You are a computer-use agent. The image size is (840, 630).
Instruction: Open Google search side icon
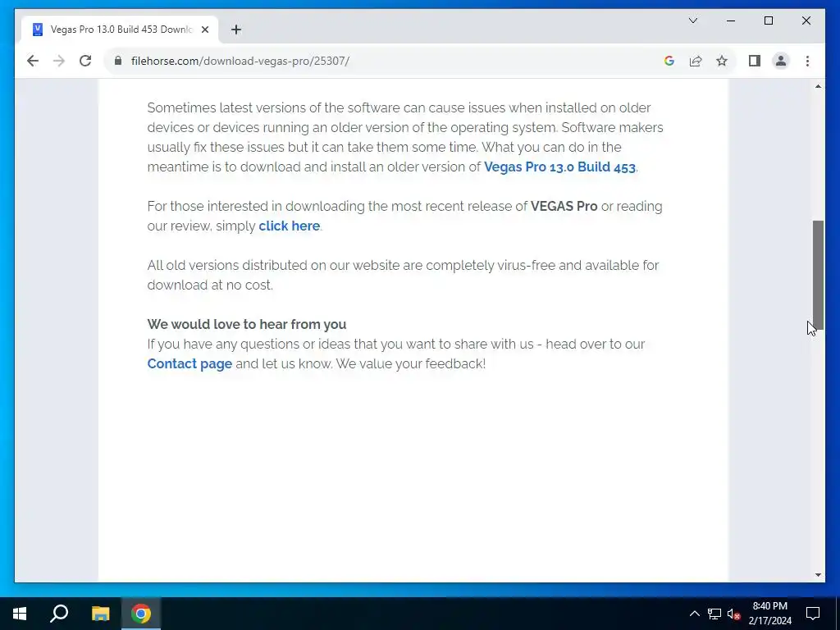click(x=669, y=61)
